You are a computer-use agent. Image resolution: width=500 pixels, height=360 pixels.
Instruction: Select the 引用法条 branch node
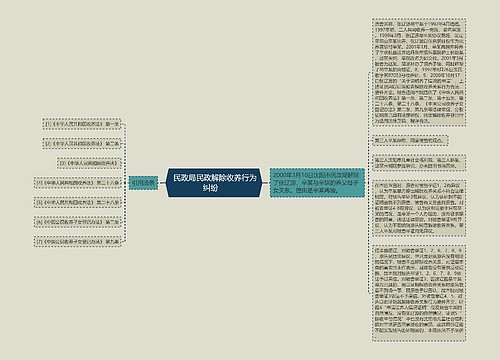[143, 183]
